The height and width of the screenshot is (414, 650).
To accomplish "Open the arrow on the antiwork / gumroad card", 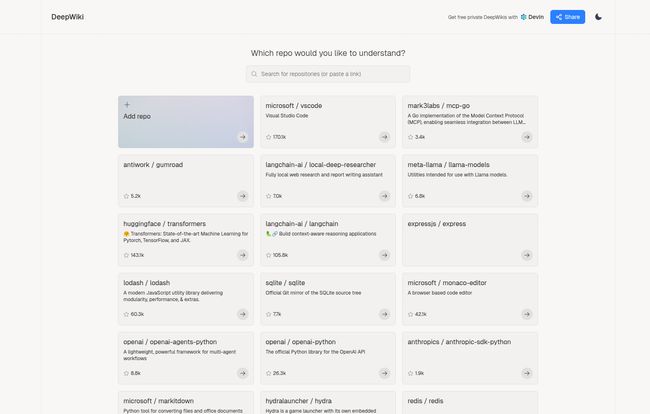I will (x=243, y=196).
